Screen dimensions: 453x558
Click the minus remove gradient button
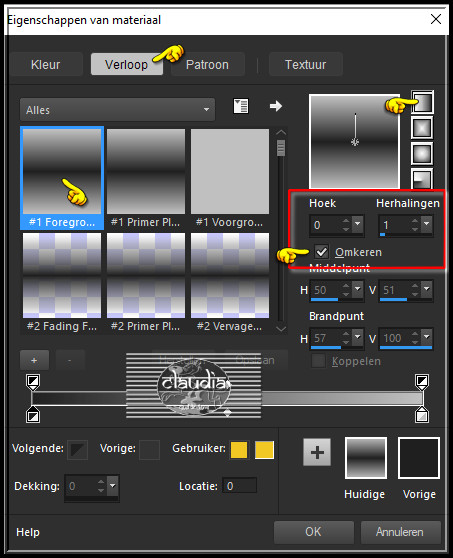70,360
